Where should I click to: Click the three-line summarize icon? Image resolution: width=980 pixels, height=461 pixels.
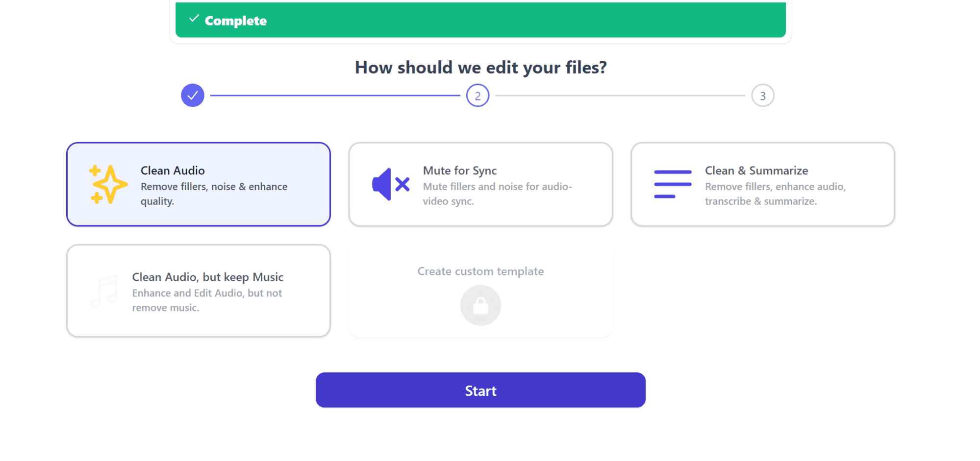(673, 184)
